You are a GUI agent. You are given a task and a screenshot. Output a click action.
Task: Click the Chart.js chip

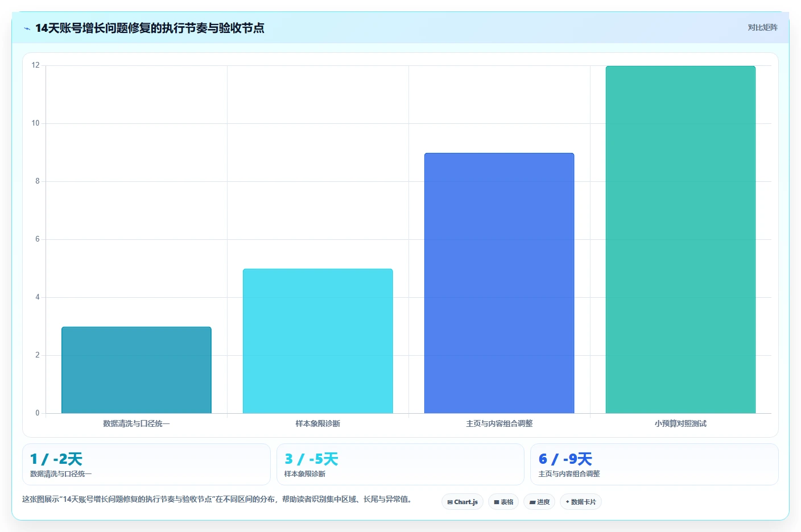pyautogui.click(x=463, y=502)
